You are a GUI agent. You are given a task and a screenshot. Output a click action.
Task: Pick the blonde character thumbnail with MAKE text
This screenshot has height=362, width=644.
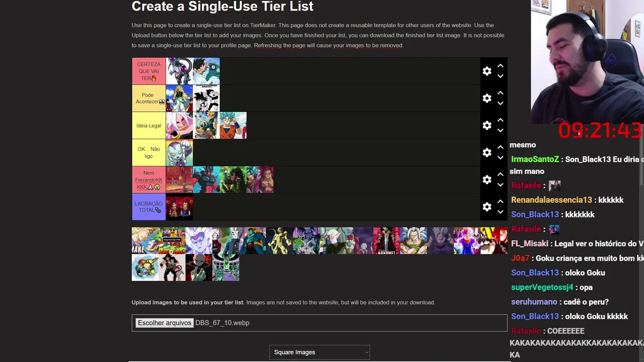click(145, 241)
